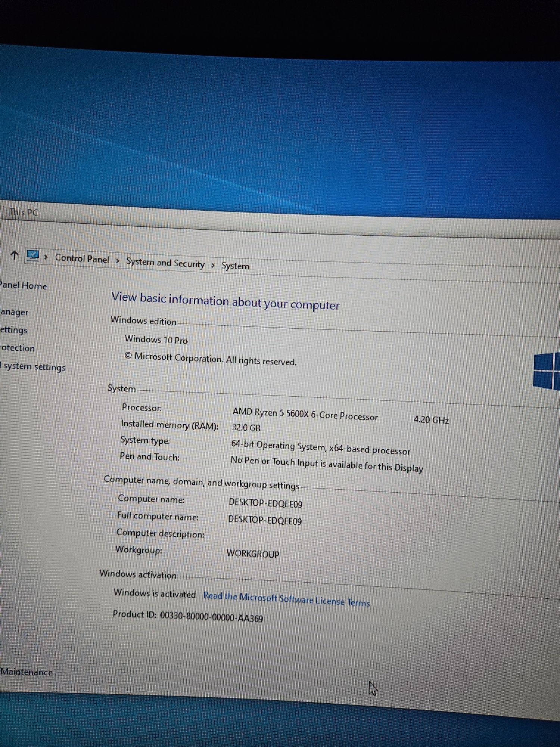This screenshot has height=747, width=560.
Task: Click the Workgroup label
Action: coord(139,550)
